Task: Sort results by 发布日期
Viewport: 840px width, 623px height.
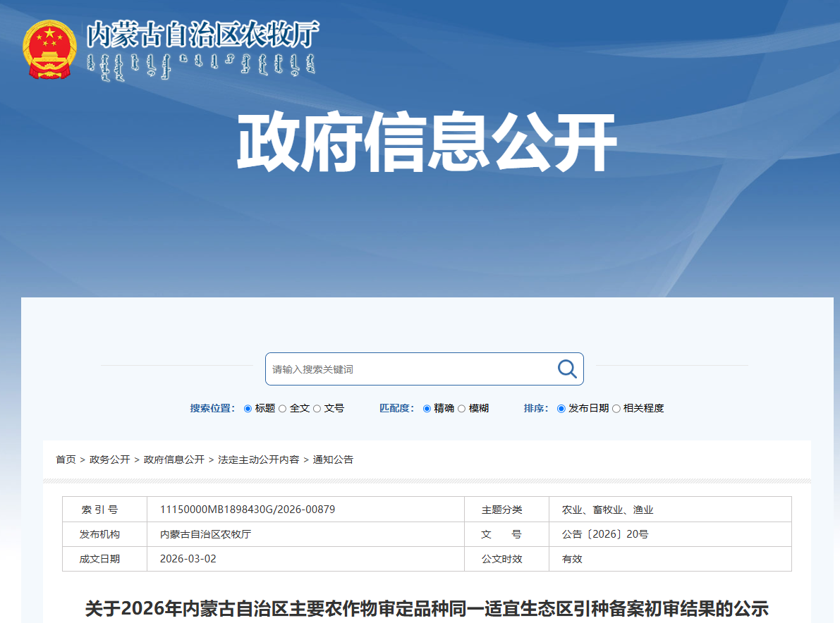Action: pyautogui.click(x=561, y=409)
